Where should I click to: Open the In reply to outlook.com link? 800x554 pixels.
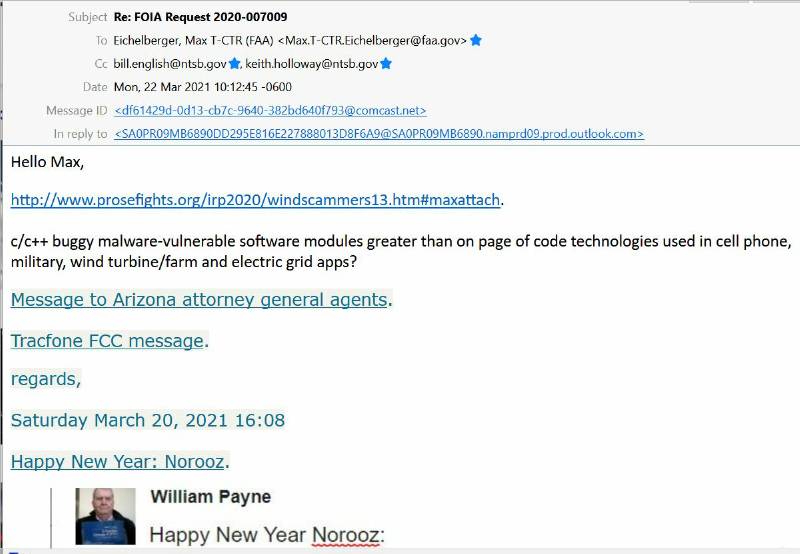(x=379, y=134)
